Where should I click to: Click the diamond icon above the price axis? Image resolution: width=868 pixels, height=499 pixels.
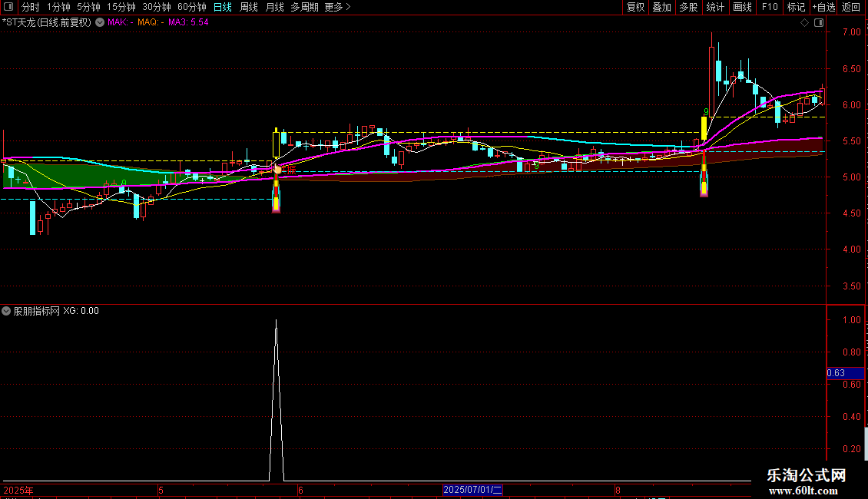pyautogui.click(x=804, y=22)
